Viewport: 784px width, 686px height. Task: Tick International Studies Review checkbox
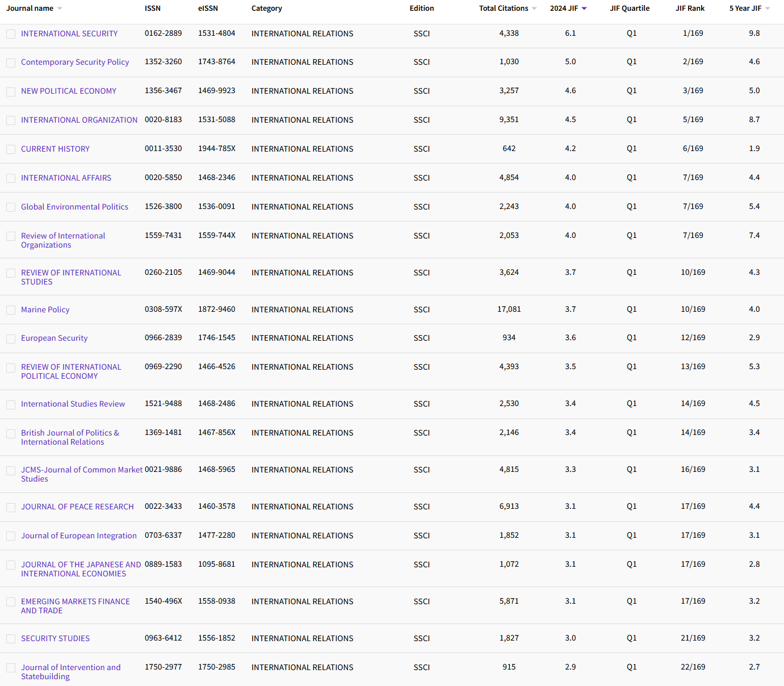click(x=11, y=404)
